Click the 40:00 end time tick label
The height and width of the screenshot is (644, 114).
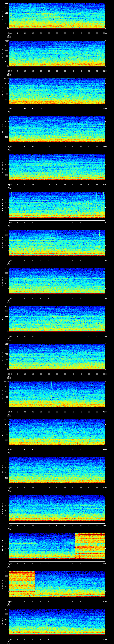click(x=105, y=412)
